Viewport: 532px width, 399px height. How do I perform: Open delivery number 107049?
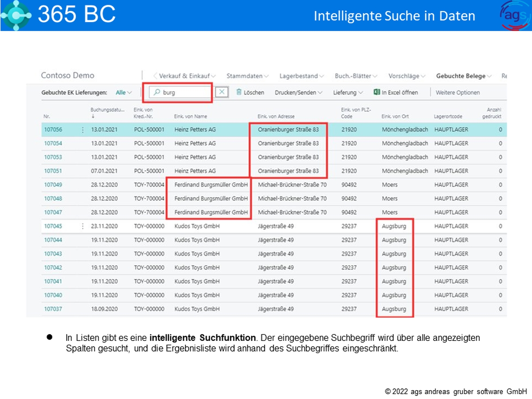[53, 185]
